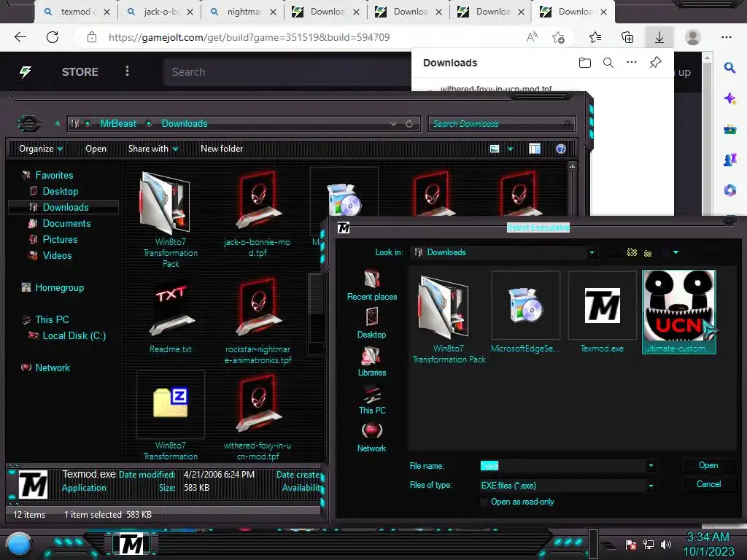747x560 pixels.
Task: Open Edge sidebar Microsoft 365 icon
Action: pos(729,190)
